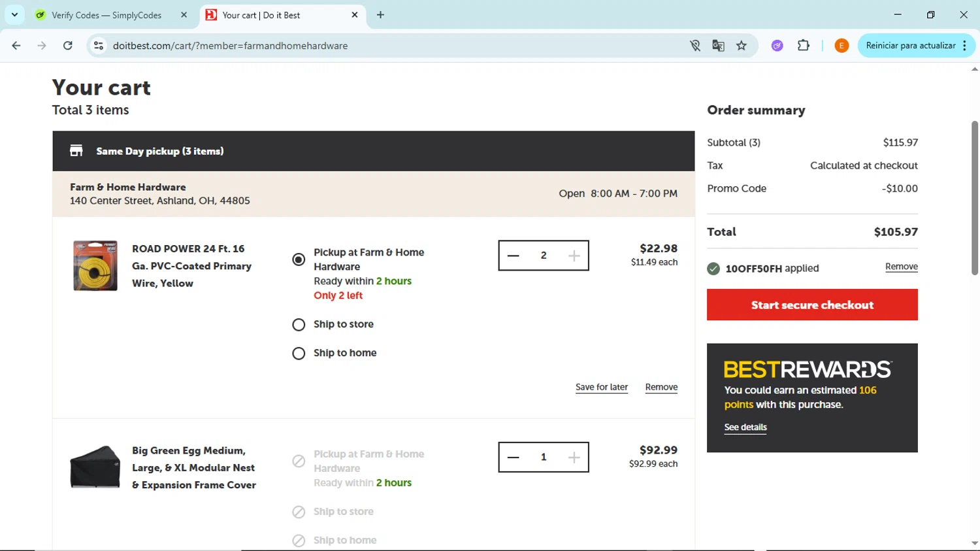Minimize the browser window
Viewport: 980px width, 551px height.
[898, 14]
